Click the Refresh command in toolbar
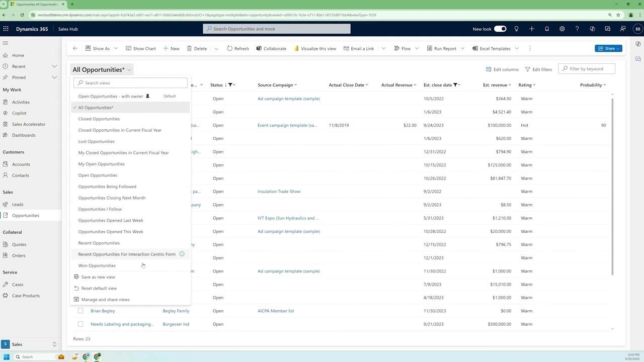This screenshot has height=362, width=644. (x=237, y=48)
